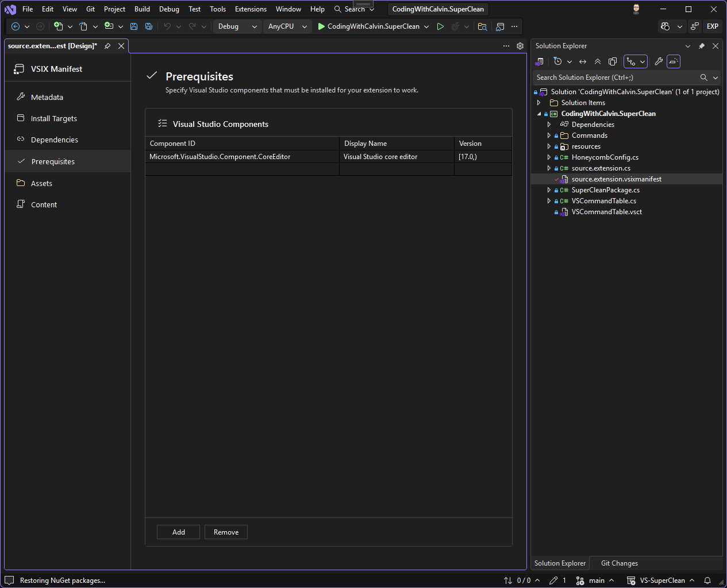Click the Save All icon
This screenshot has width=727, height=588.
[x=149, y=26]
